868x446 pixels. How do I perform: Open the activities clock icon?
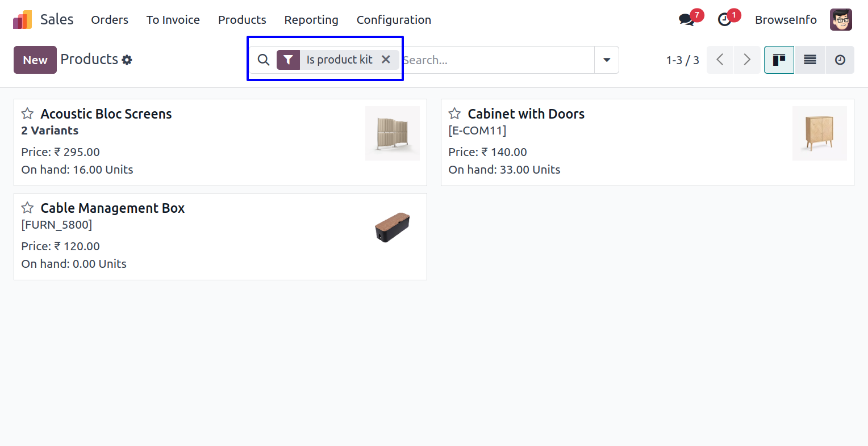[725, 20]
